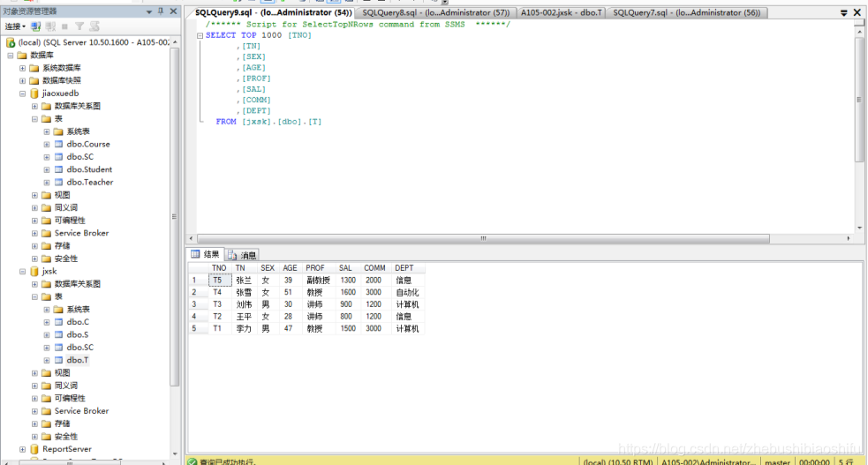The width and height of the screenshot is (868, 465).
Task: Click the connect Object Explorer icon
Action: pos(36,26)
